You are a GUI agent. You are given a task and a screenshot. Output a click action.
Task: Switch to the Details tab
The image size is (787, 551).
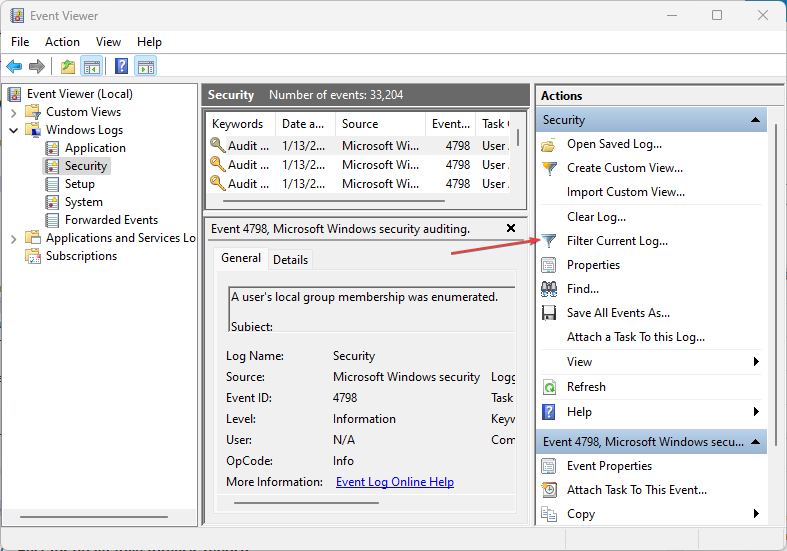click(x=291, y=260)
